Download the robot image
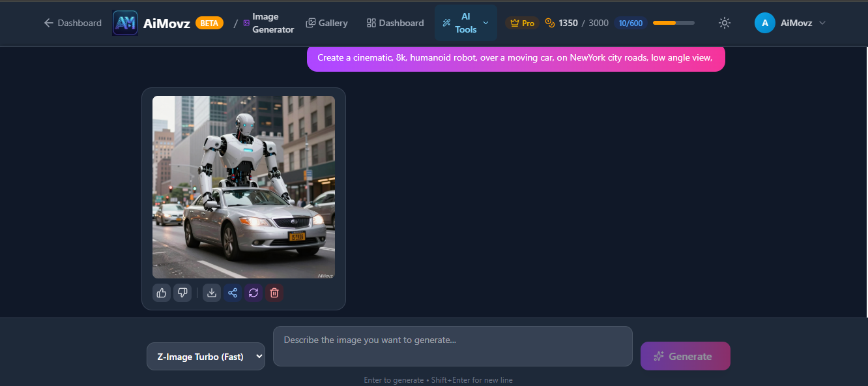The height and width of the screenshot is (386, 868). [x=211, y=293]
